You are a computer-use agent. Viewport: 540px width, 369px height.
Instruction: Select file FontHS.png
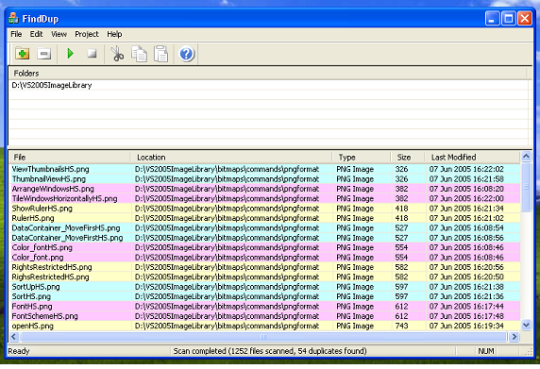[x=32, y=306]
